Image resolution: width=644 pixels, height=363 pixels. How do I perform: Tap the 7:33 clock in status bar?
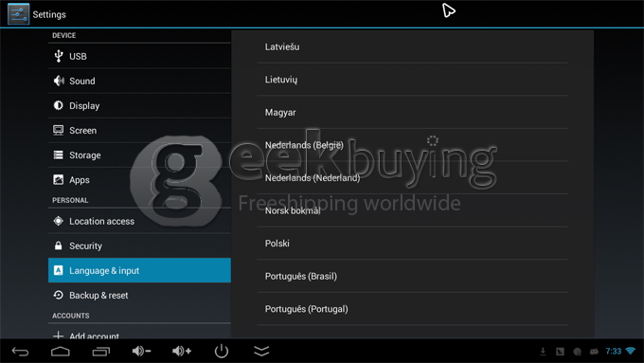click(613, 351)
